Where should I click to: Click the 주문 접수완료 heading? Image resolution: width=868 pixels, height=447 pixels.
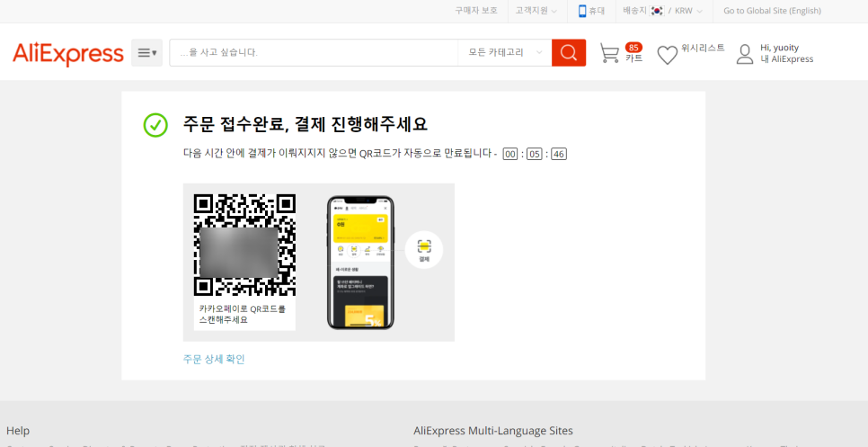[305, 124]
